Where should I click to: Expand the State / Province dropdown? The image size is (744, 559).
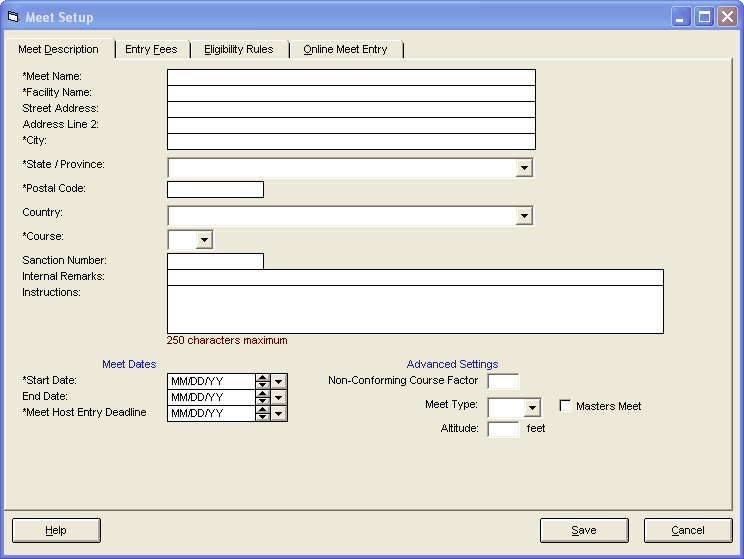524,168
